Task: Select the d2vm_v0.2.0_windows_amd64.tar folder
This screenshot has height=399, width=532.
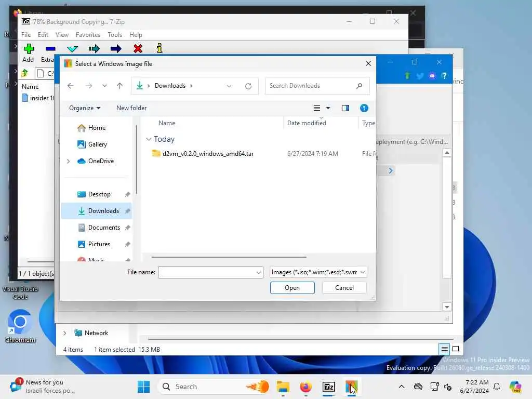Action: (x=208, y=153)
